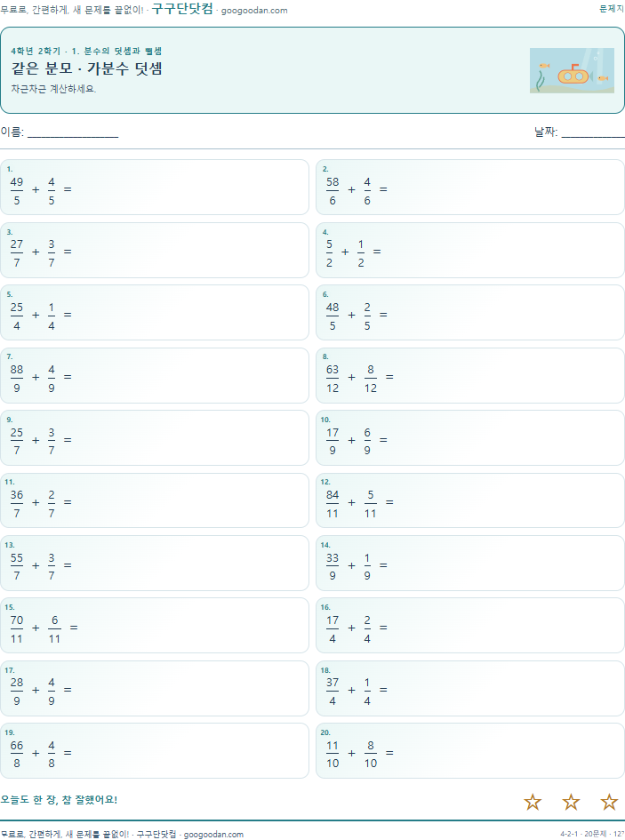Click the first star icon at bottom
The image size is (625, 840).
[x=533, y=802]
